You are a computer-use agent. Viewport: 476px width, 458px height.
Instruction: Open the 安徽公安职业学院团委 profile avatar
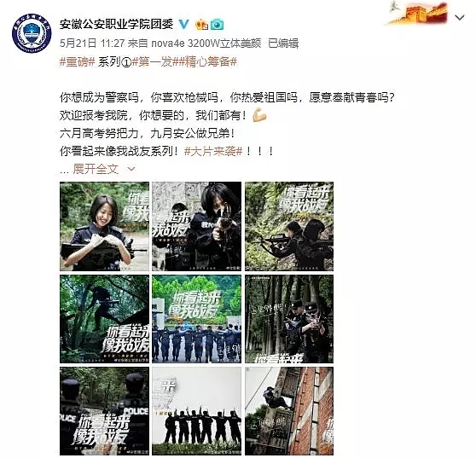32,34
